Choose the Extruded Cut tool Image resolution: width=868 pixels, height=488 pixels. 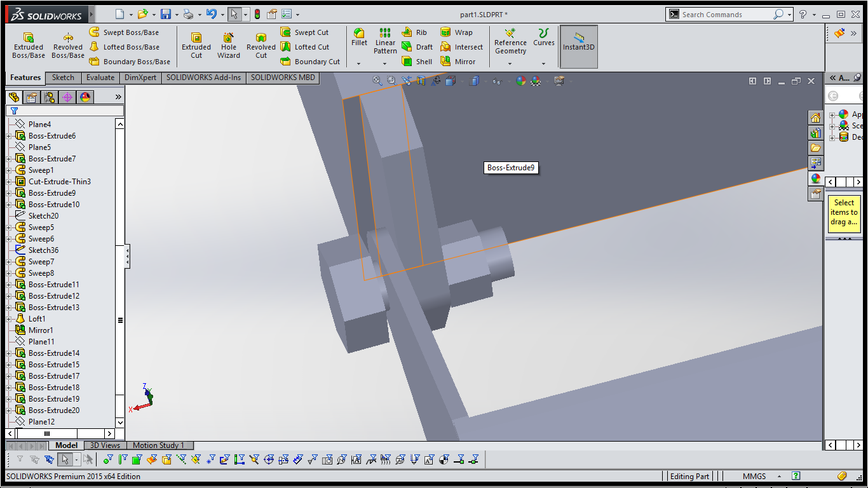point(196,45)
